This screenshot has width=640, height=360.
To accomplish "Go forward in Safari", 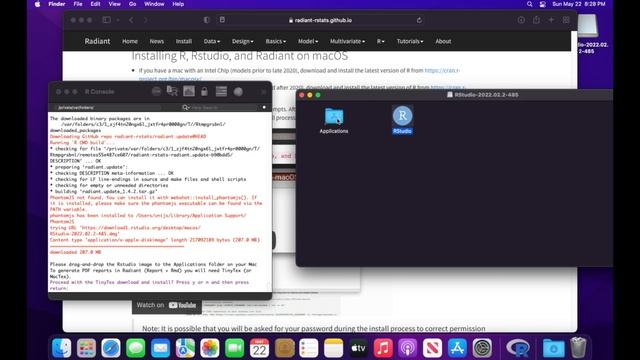I will (146, 20).
